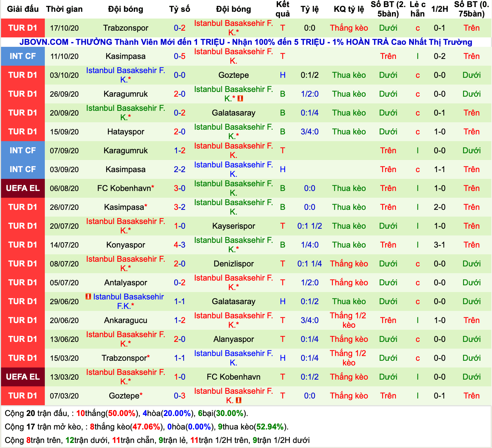492x448 pixels.
Task: Click the result T in the Denizlispor row
Action: coord(283,264)
